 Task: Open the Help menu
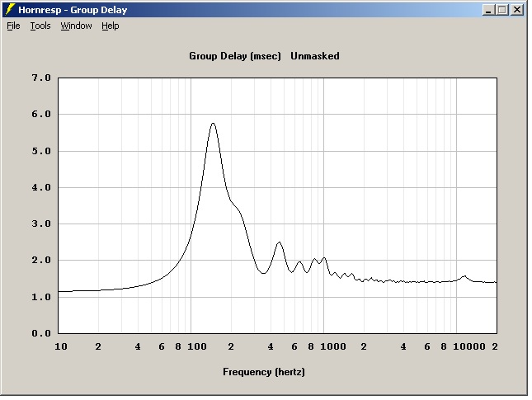point(111,26)
